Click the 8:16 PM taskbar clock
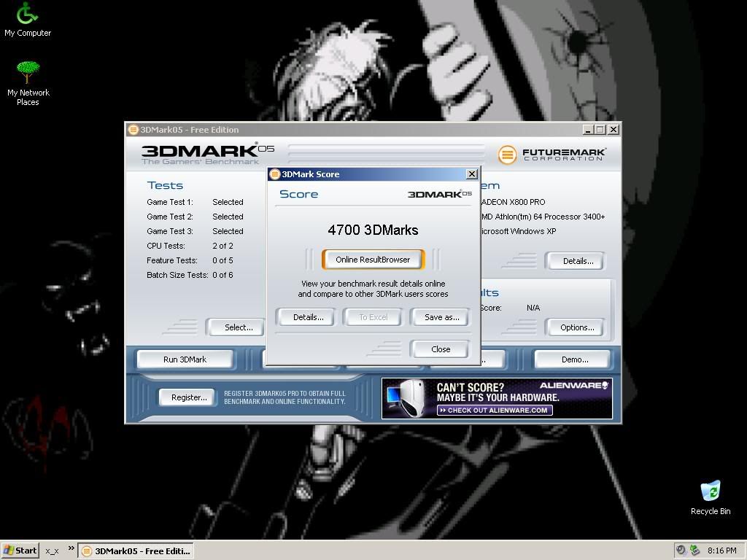747x560 pixels. click(x=721, y=551)
